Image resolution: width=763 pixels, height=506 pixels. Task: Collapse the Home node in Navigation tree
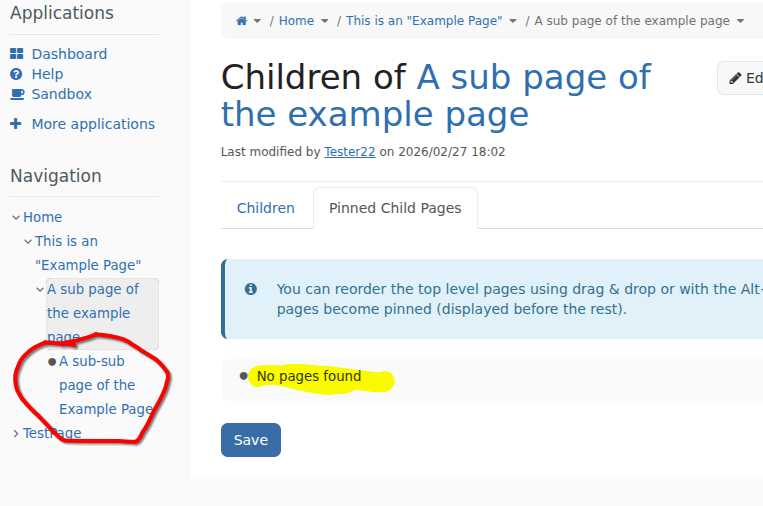click(16, 217)
